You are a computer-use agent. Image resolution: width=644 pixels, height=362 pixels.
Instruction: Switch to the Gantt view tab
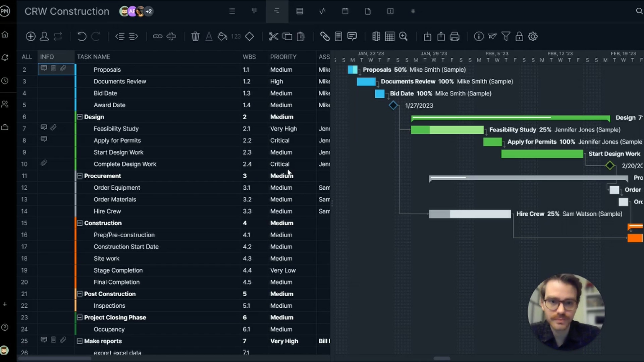click(277, 11)
